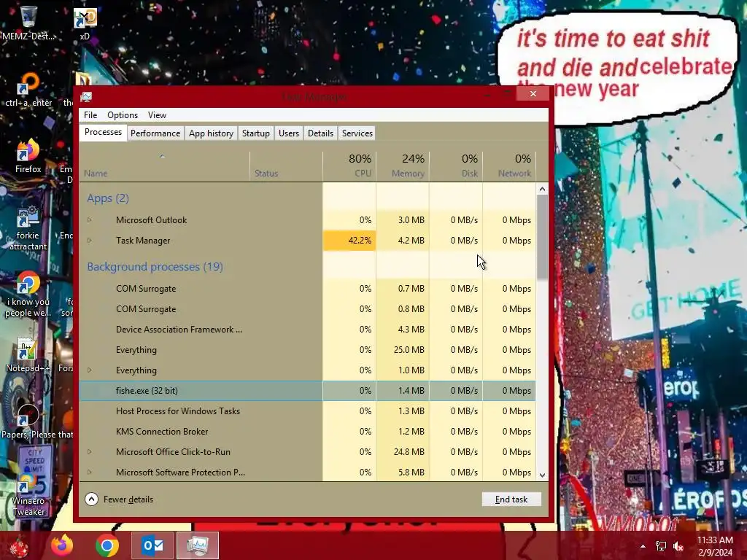Screen dimensions: 747x560
Task: Switch to Outlook in the taskbar
Action: tap(152, 545)
